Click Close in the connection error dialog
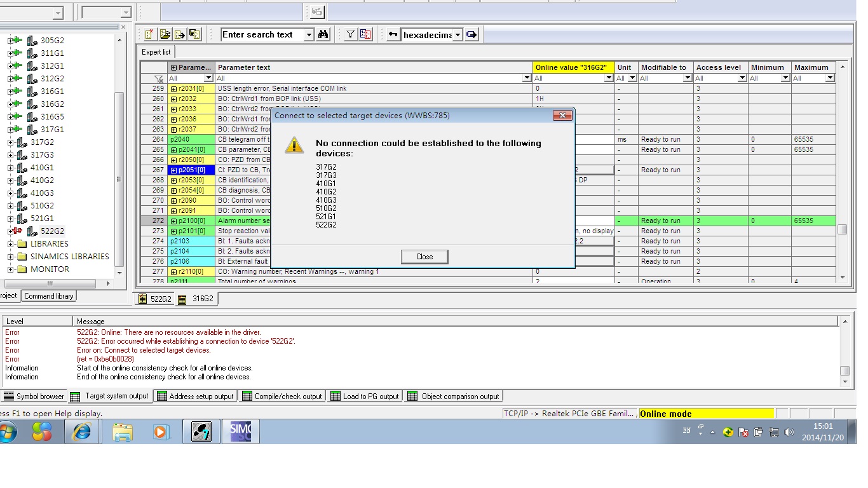 coord(424,257)
